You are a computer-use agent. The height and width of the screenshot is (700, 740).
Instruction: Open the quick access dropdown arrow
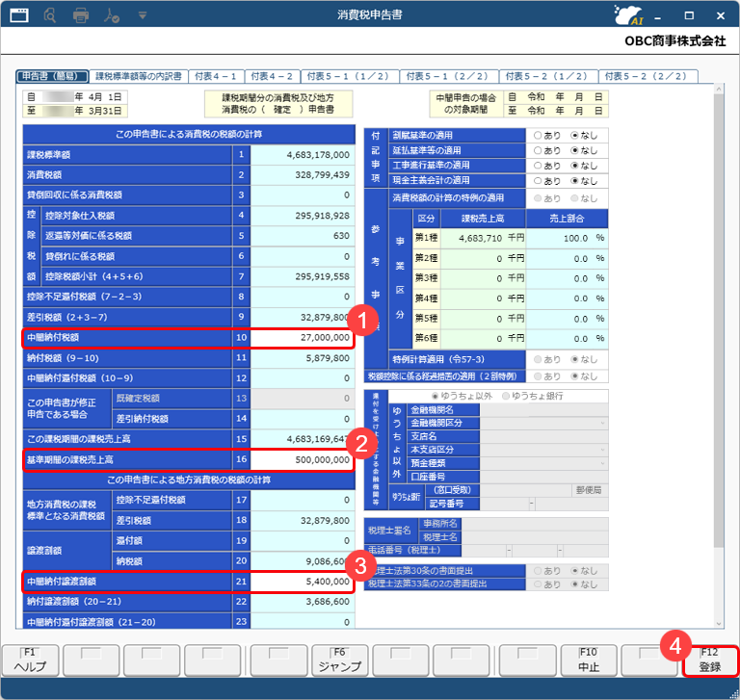point(142,16)
